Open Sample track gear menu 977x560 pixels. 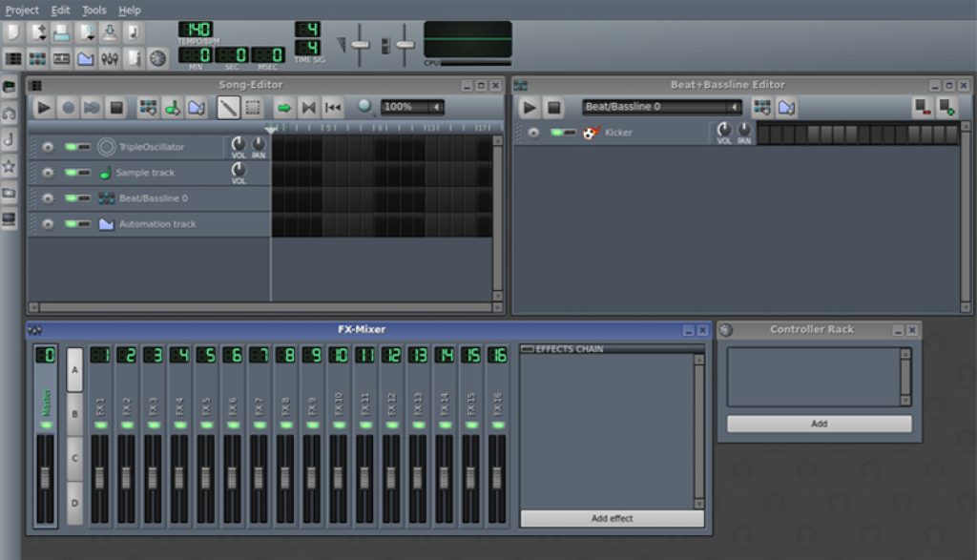(48, 173)
